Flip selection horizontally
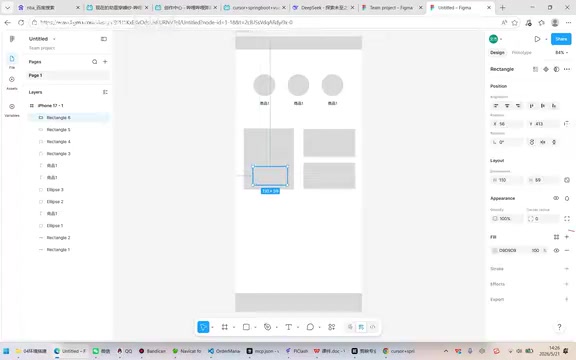This screenshot has height=360, width=576. coord(543,142)
